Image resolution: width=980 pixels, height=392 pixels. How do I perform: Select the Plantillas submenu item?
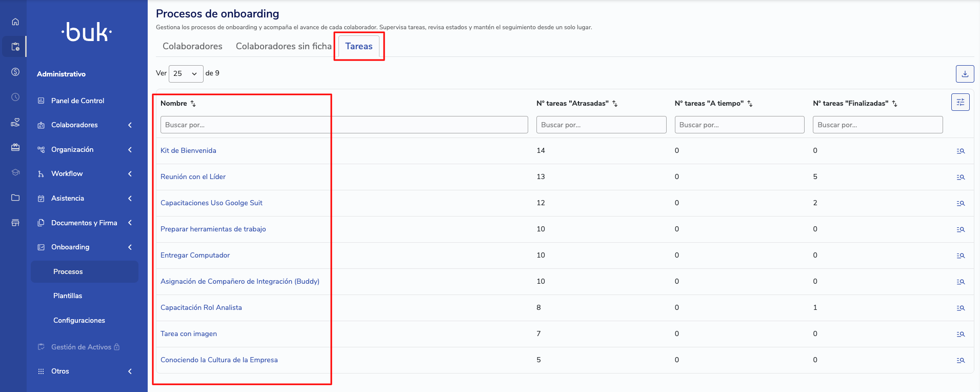click(x=68, y=296)
